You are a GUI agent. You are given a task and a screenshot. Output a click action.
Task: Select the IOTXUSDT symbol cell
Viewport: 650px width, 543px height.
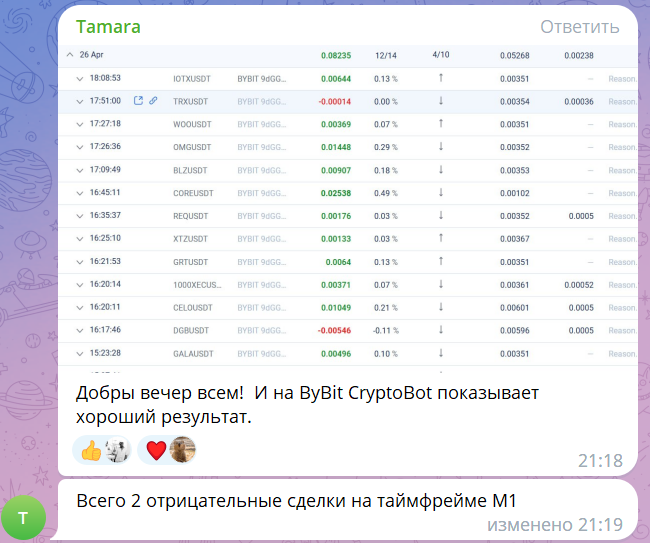coord(192,79)
